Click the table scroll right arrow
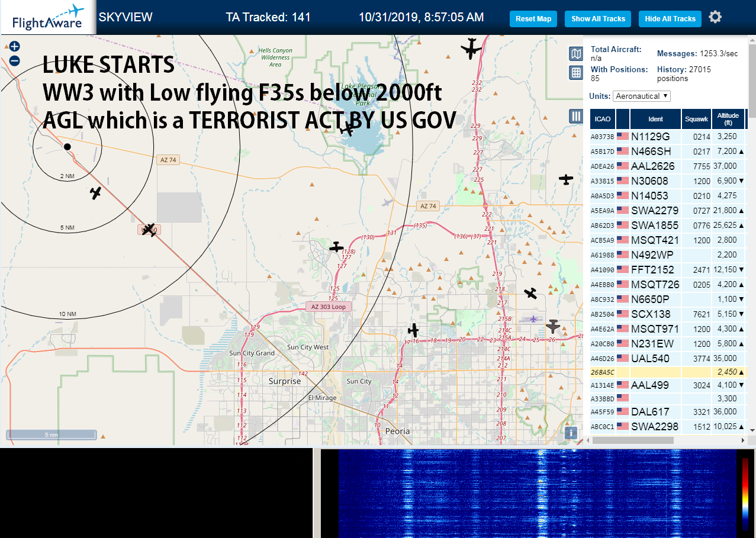 pyautogui.click(x=743, y=440)
